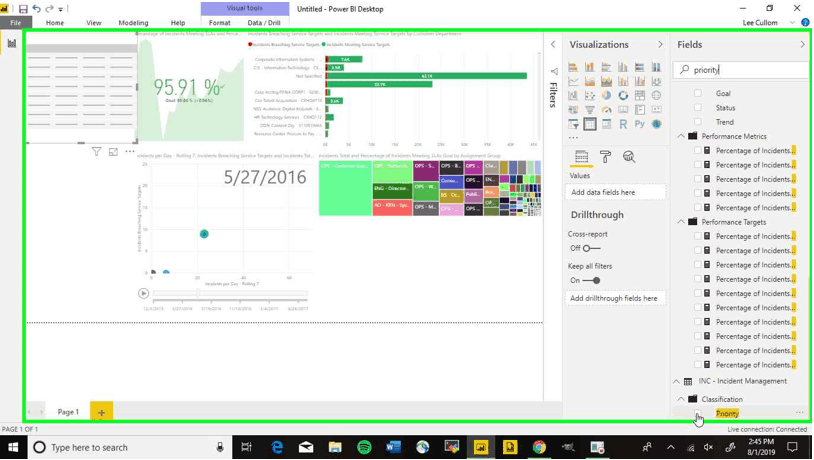Select the area chart visual
This screenshot has width=814, height=460.
coord(590,81)
